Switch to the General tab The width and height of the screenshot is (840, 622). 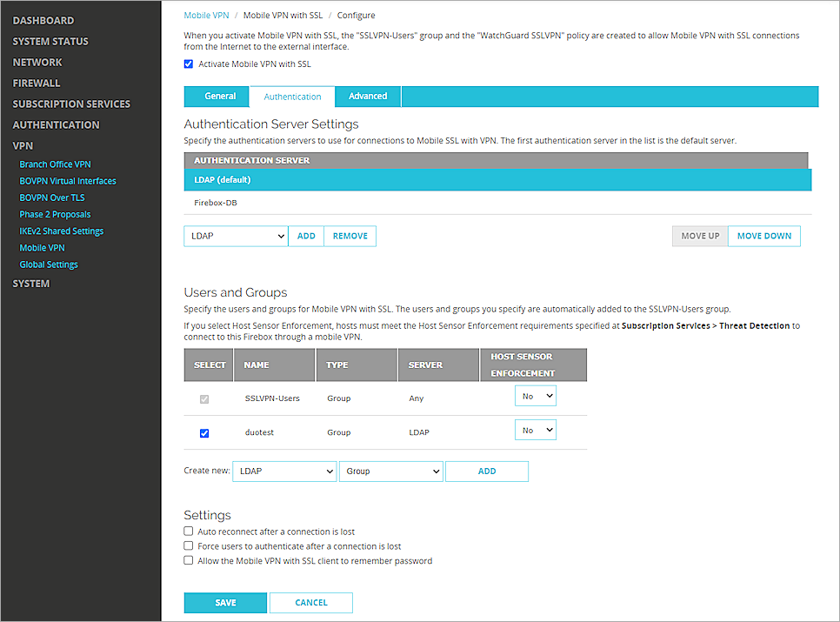pyautogui.click(x=216, y=96)
